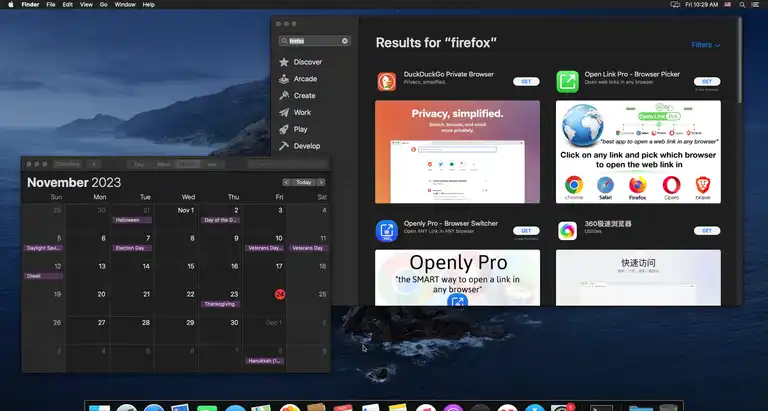Open Openly Pro - Browser Switcher title
Viewport: 768px width, 411px height.
coord(451,223)
